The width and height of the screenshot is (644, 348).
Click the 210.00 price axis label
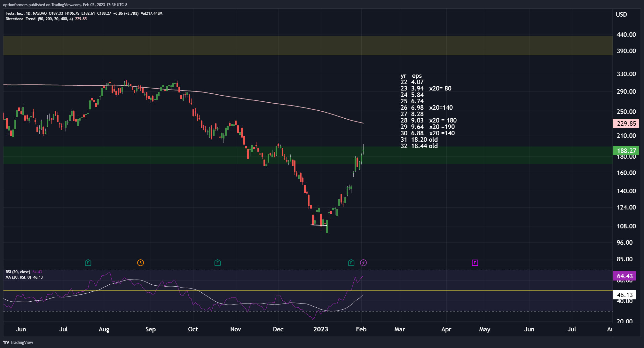point(626,136)
